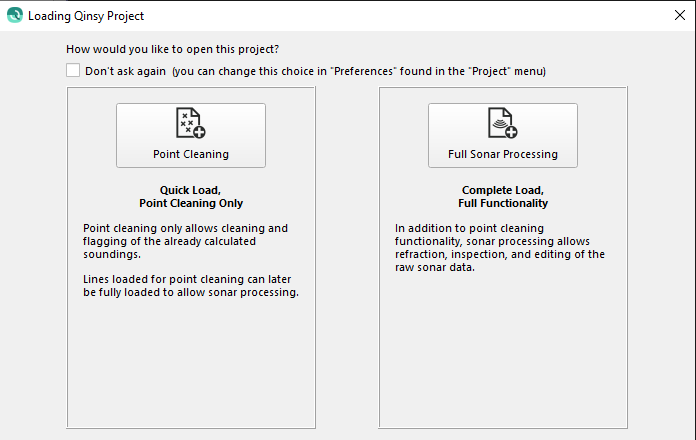Click the paragraph about flagging calculated soundings
The height and width of the screenshot is (440, 696).
185,241
